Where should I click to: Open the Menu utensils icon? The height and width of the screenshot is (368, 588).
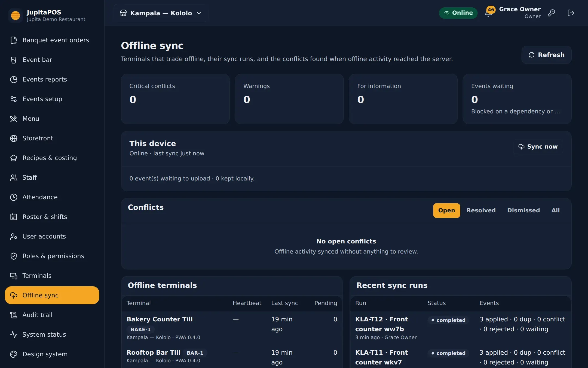[14, 119]
